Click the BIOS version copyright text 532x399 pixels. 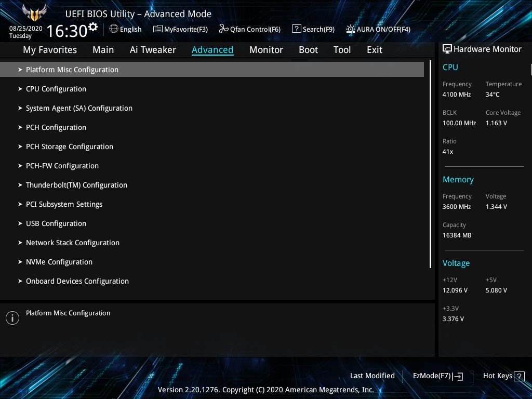coord(265,390)
